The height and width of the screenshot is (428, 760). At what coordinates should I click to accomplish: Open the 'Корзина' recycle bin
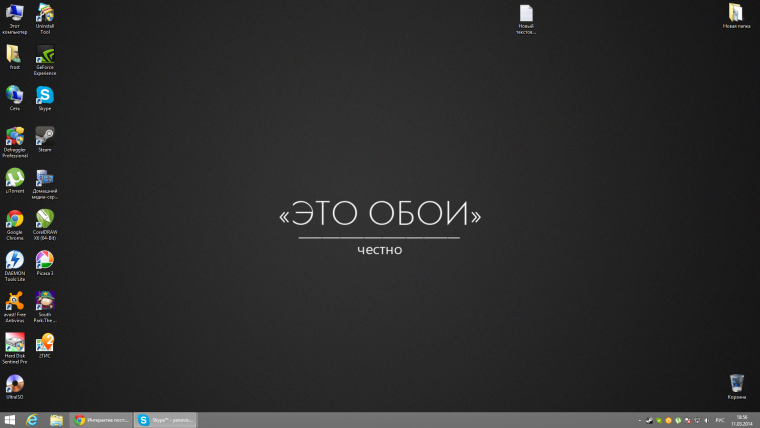tap(737, 387)
